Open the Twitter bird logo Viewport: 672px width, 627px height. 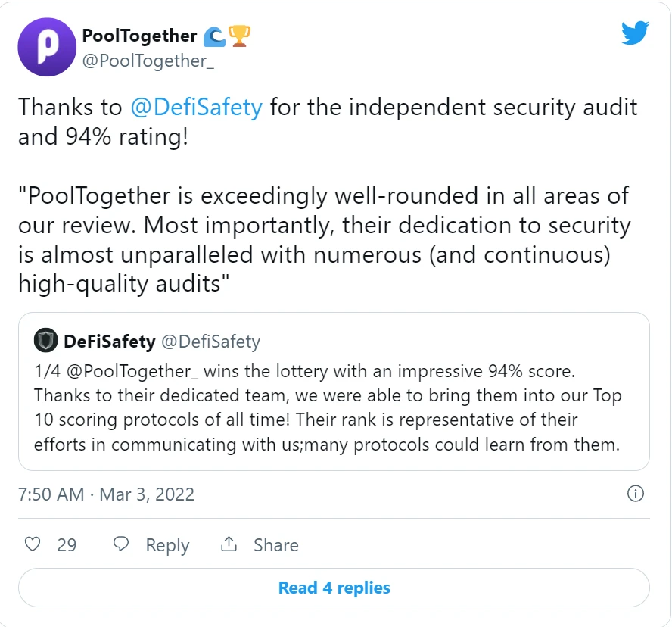(x=635, y=33)
